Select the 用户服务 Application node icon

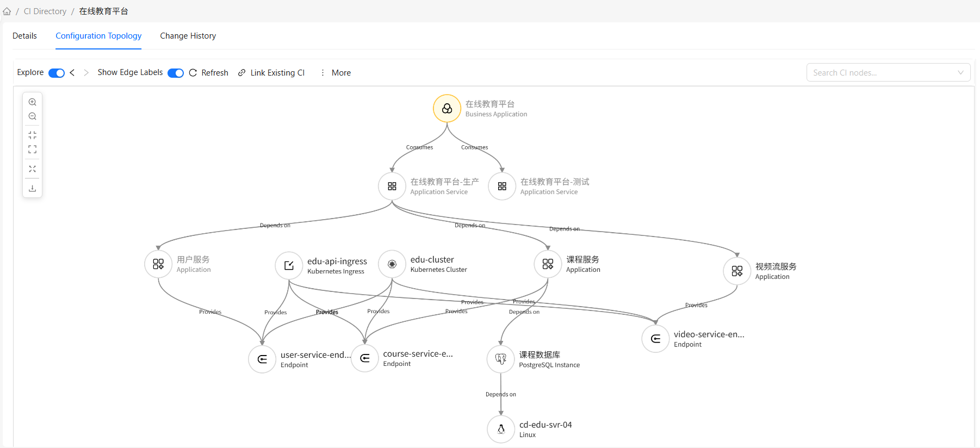158,264
